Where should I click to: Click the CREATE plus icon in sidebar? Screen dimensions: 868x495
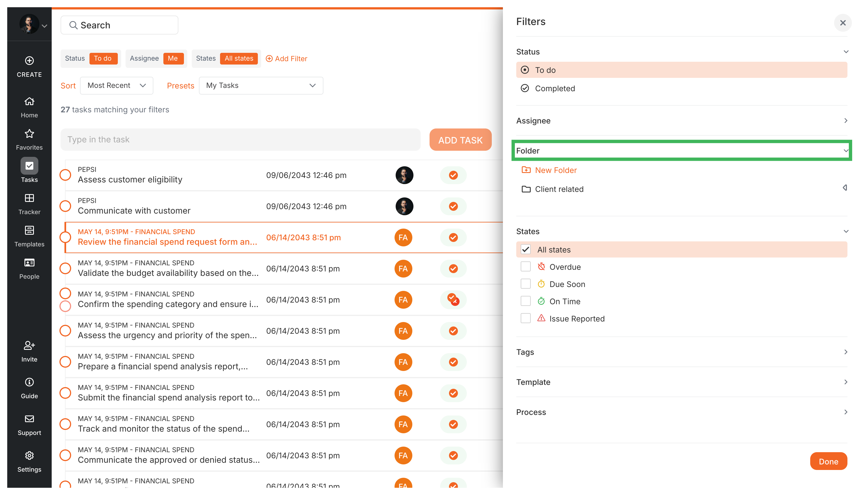(x=29, y=61)
